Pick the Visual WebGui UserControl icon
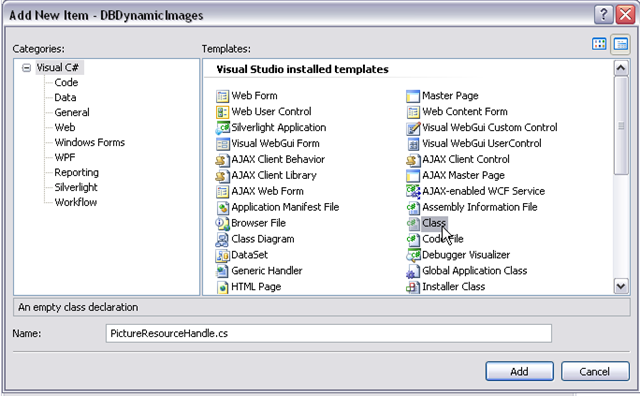Viewport: 640px width, 396px height. (x=413, y=144)
